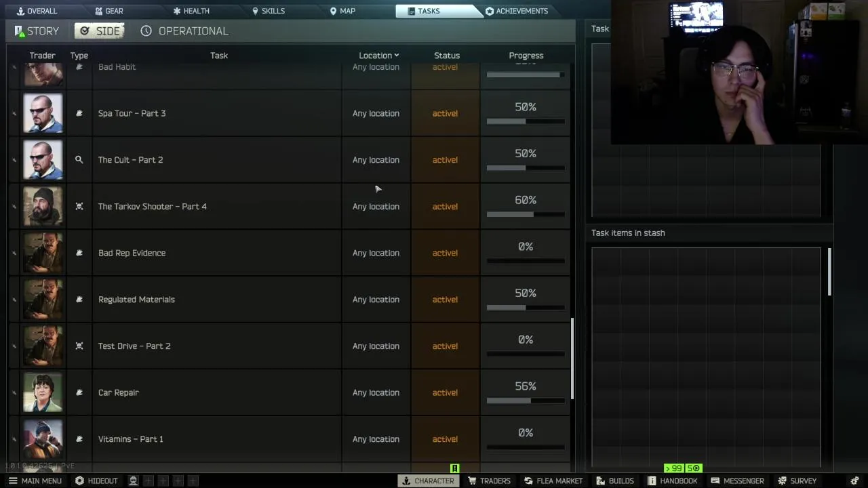Expand the Regulated Materials row arrow
The image size is (868, 488).
[x=14, y=300]
